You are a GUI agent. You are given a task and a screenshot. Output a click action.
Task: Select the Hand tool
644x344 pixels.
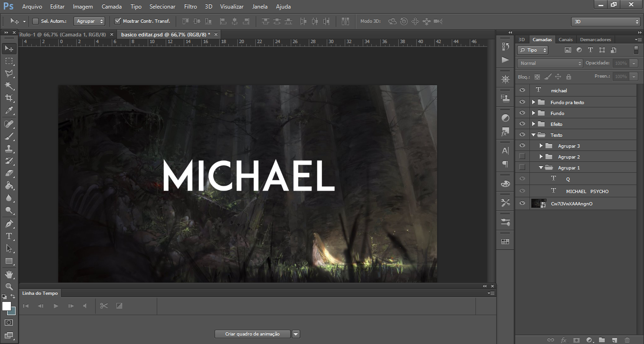point(9,274)
